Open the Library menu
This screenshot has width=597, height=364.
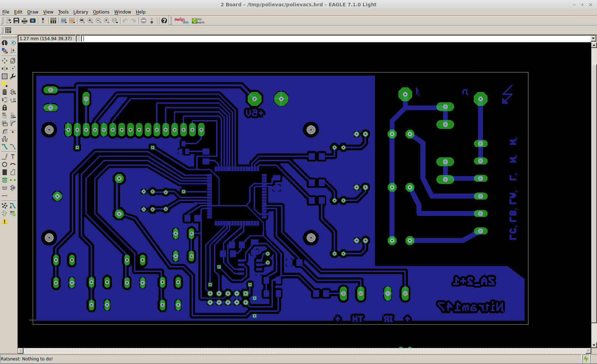coord(81,12)
